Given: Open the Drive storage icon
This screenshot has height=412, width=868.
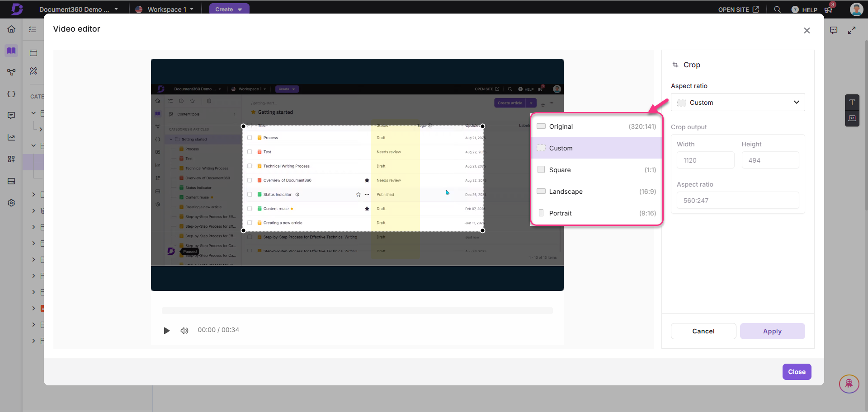Looking at the screenshot, I should (11, 181).
